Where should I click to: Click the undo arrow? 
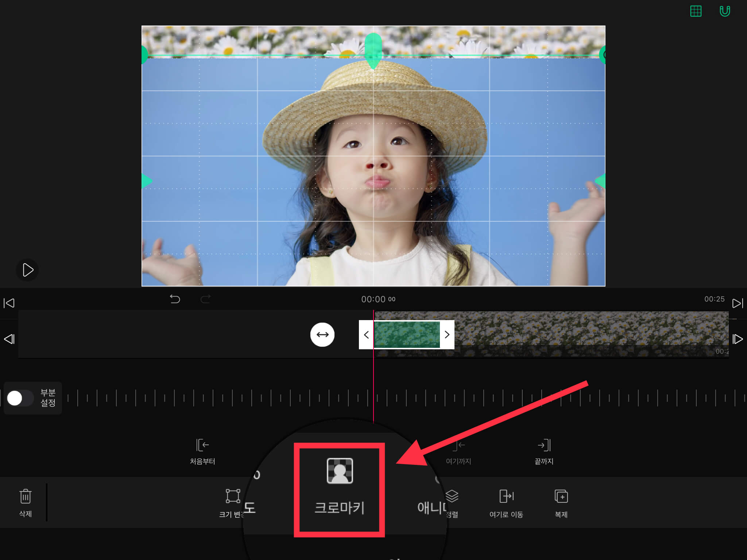pos(175,299)
